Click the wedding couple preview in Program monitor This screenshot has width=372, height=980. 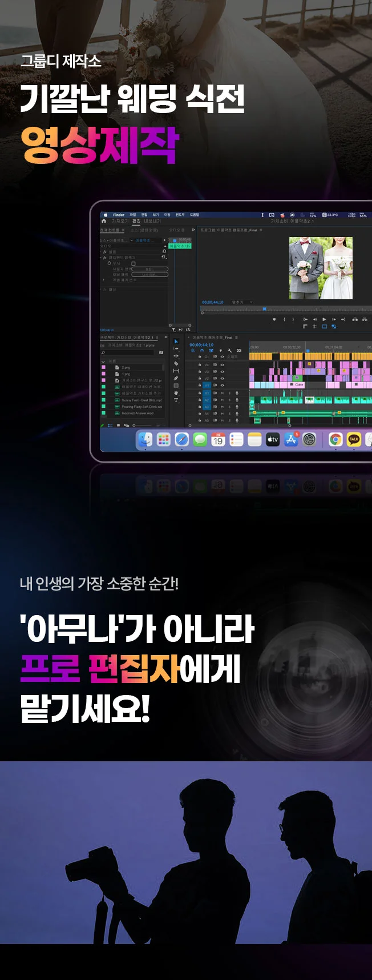click(x=321, y=268)
